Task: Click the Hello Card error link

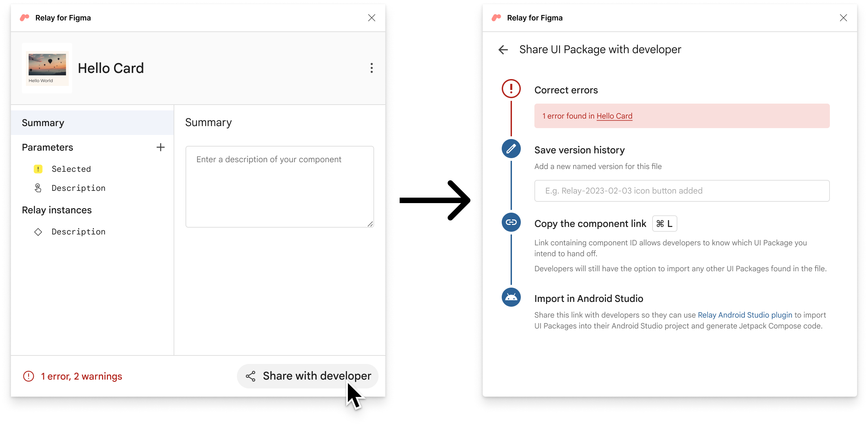Action: [x=614, y=116]
